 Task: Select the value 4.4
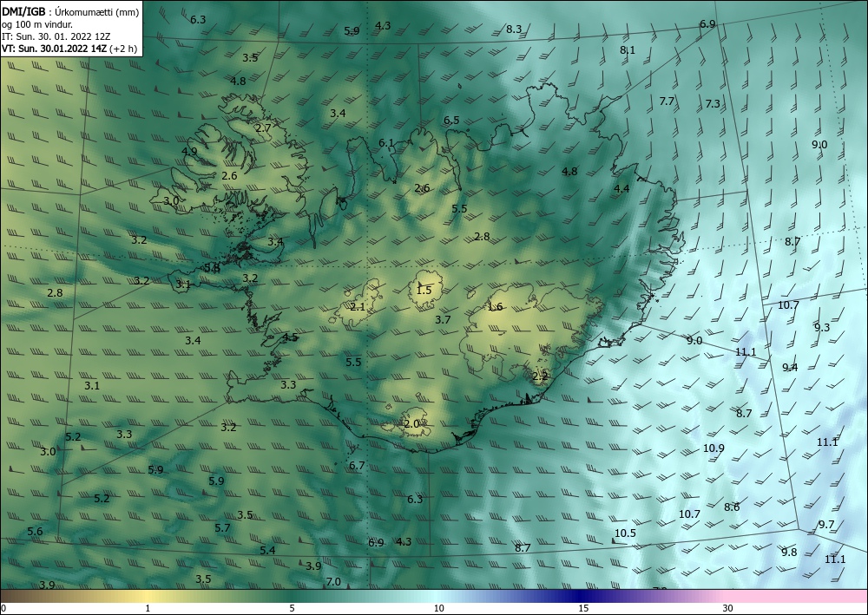(621, 188)
